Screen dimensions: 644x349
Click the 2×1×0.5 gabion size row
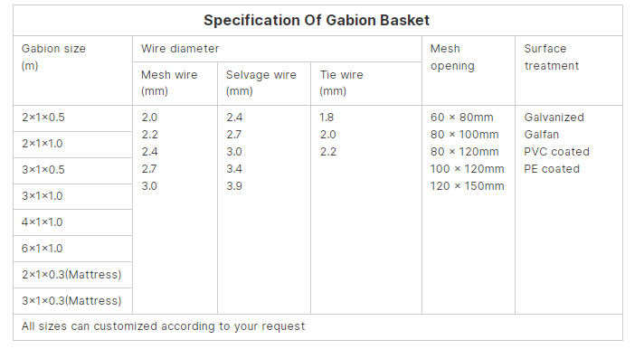click(x=72, y=118)
